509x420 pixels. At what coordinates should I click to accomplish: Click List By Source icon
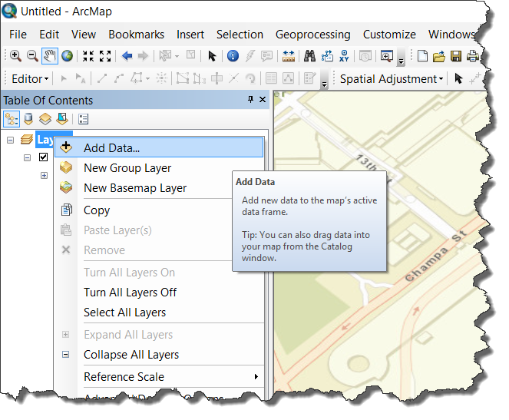point(28,119)
